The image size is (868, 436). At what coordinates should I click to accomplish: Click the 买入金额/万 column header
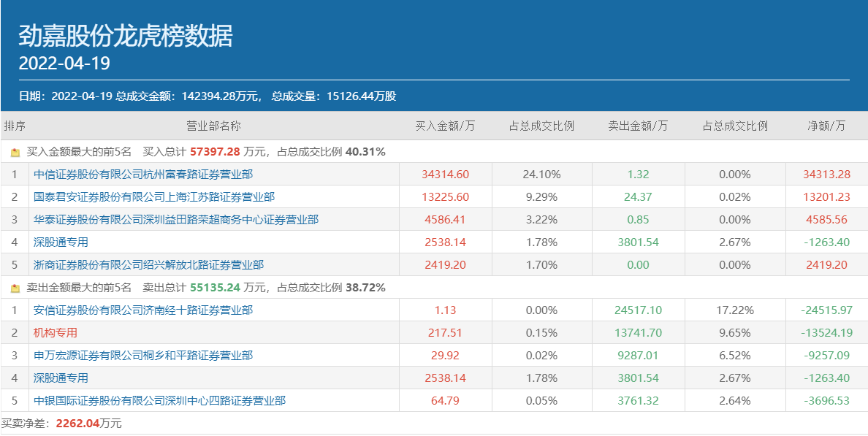[x=445, y=126]
